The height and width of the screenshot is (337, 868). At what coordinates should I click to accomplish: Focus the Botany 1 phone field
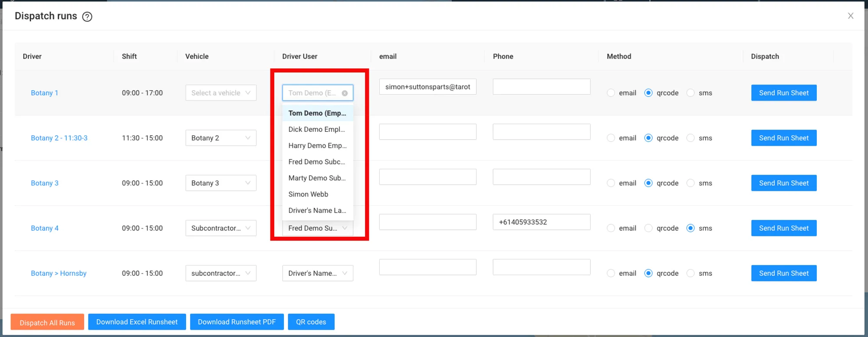(x=542, y=87)
